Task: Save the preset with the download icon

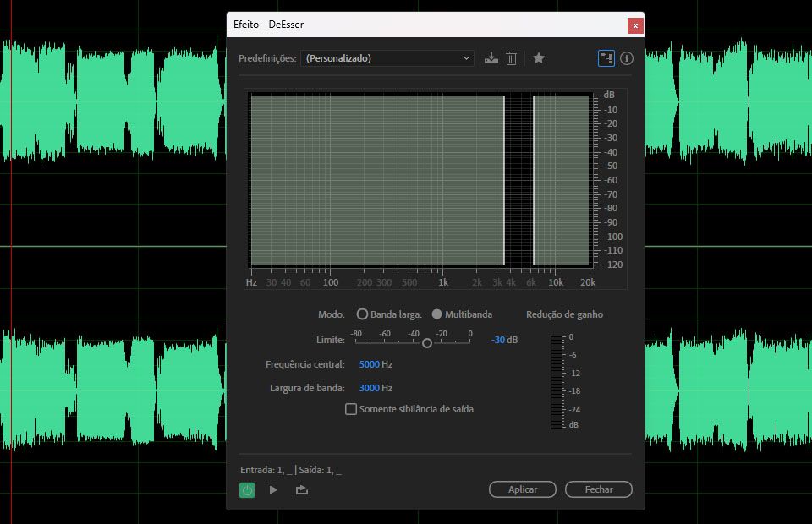Action: pyautogui.click(x=491, y=58)
